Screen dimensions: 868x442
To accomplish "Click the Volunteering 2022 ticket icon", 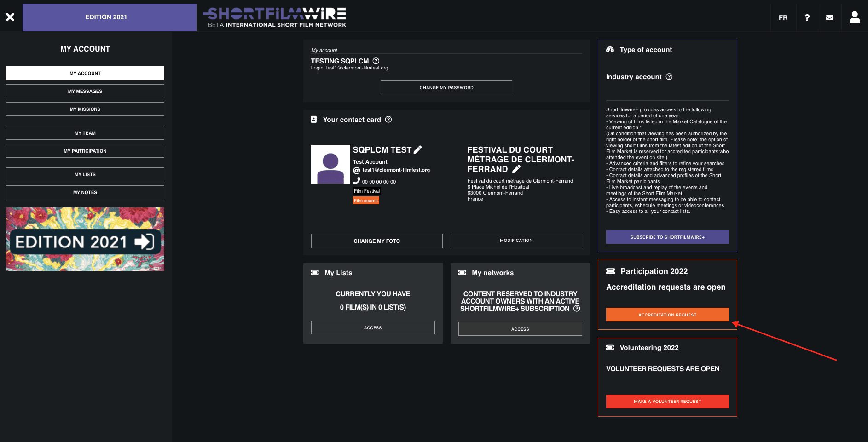I will point(610,348).
